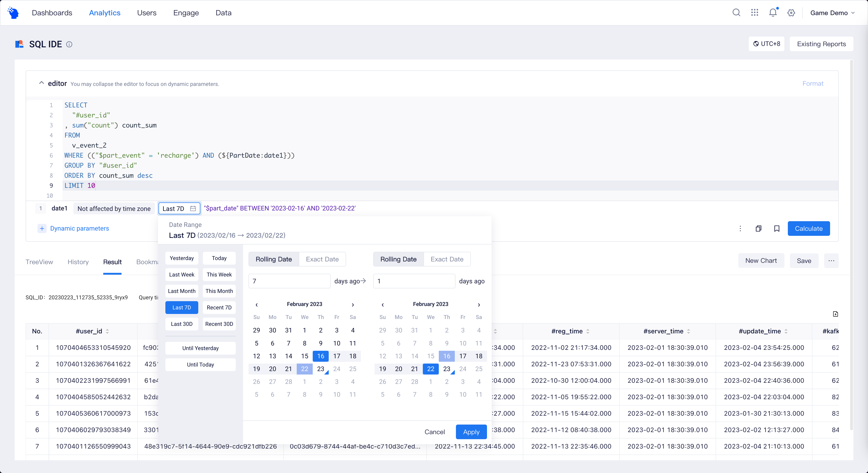
Task: Switch to the Result tab
Action: point(112,262)
